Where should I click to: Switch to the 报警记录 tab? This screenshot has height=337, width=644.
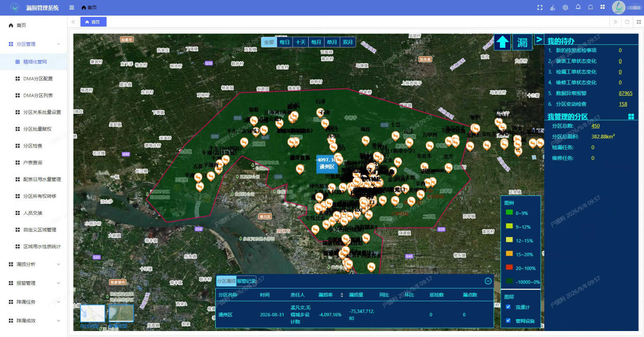pos(246,281)
